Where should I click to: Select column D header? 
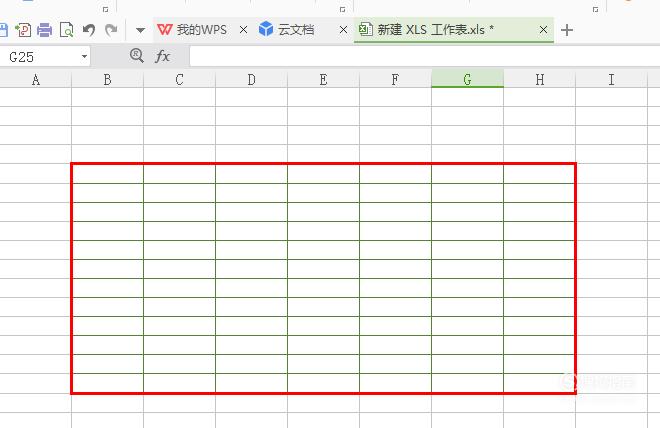pyautogui.click(x=251, y=79)
